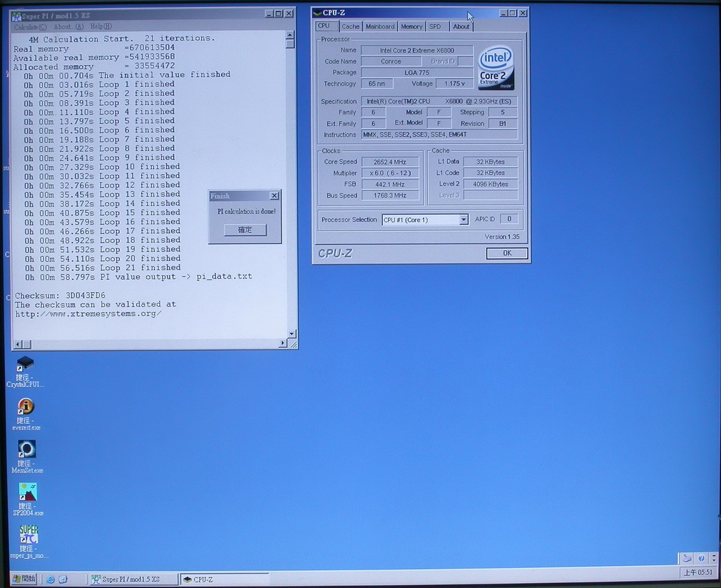Click the Revision value B1
This screenshot has height=588, width=721.
tap(502, 123)
